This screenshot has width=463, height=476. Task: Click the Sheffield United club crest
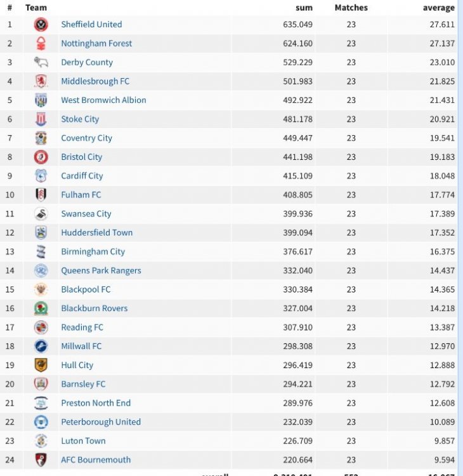pyautogui.click(x=41, y=25)
